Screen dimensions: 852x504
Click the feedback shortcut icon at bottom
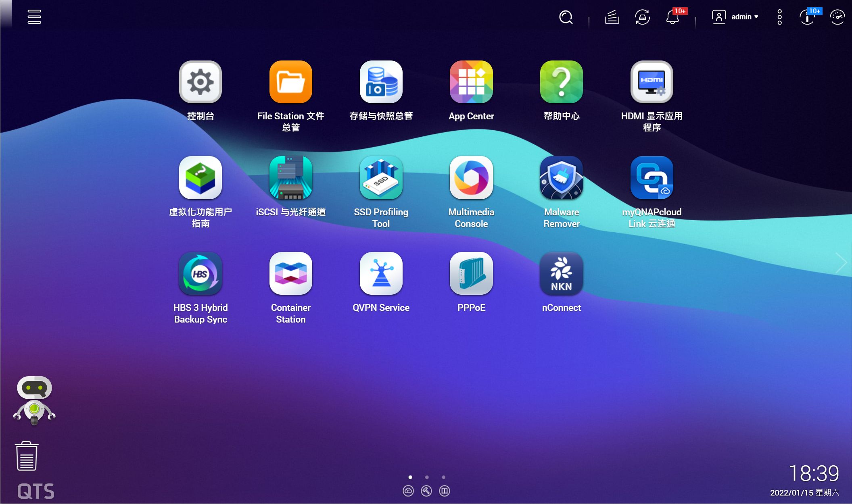[x=445, y=491]
